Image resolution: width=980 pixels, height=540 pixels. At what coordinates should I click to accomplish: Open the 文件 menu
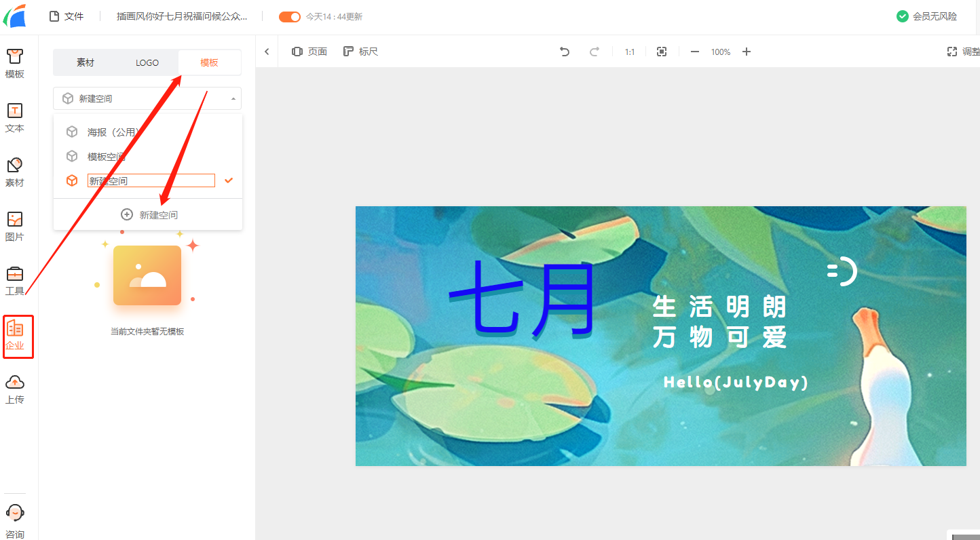(67, 16)
